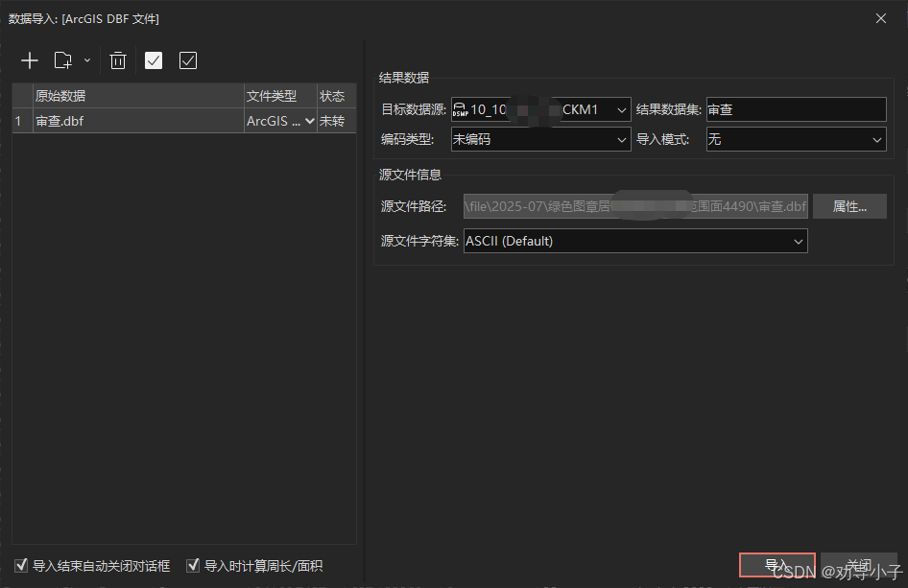Screen dimensions: 908x588
Task: Toggle 导入结束自动关闭对话框 checkbox
Action: pos(21,565)
